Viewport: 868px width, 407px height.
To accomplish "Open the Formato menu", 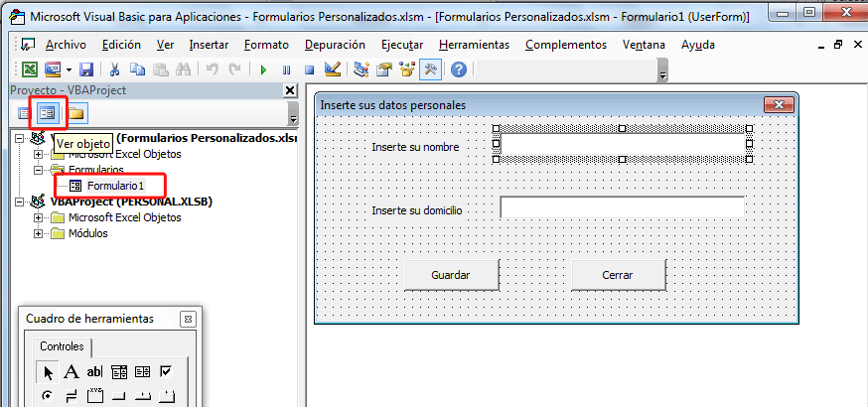I will [266, 45].
